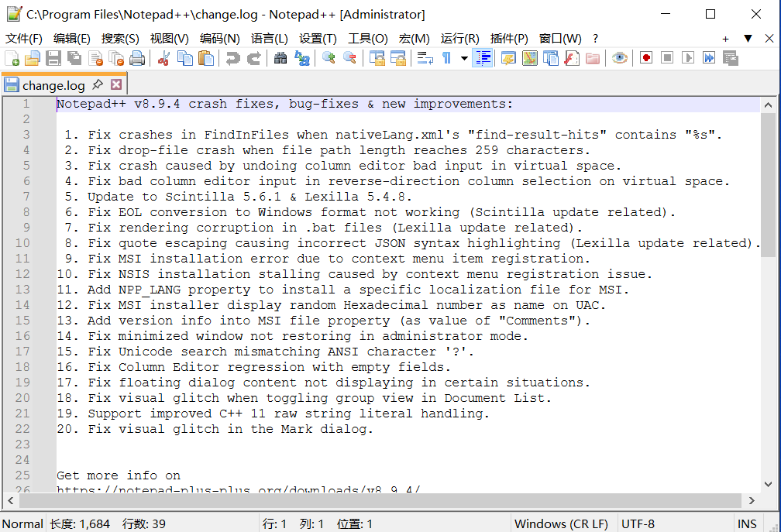Select the change.log tab
781x532 pixels.
(x=53, y=85)
